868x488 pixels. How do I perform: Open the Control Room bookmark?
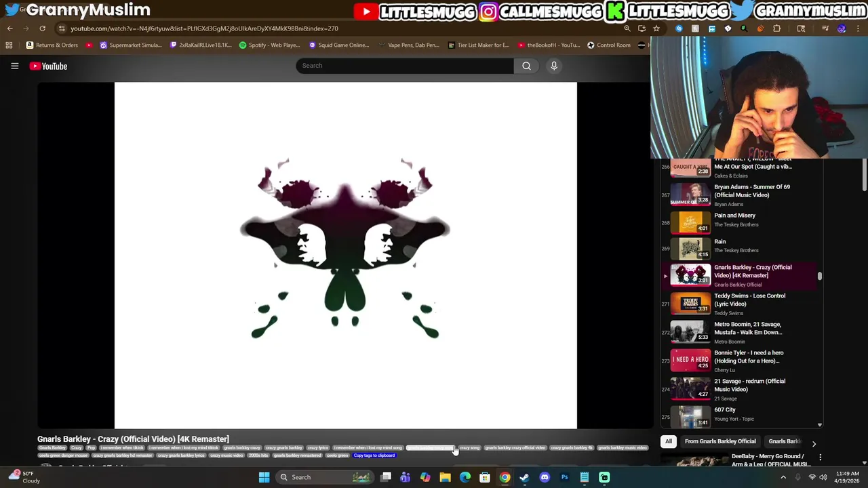pyautogui.click(x=609, y=45)
